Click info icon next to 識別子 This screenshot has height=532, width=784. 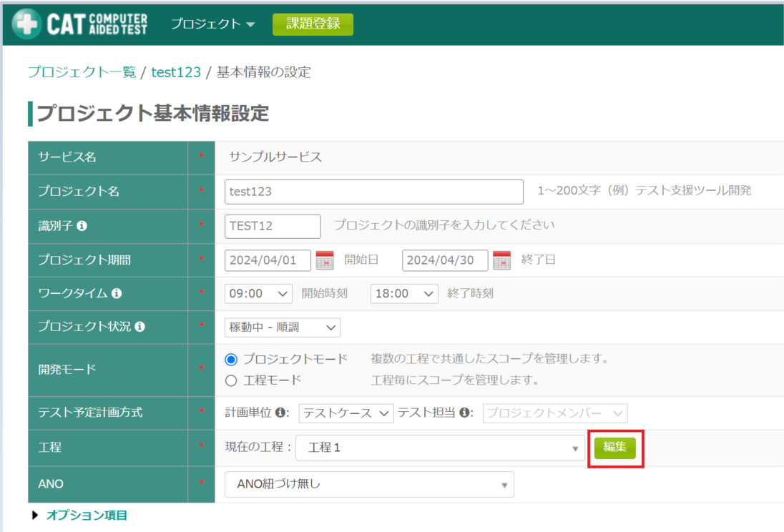coord(82,226)
